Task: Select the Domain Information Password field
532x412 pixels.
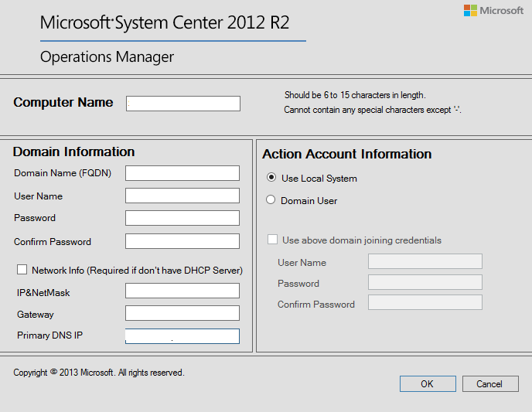Action: (x=182, y=218)
